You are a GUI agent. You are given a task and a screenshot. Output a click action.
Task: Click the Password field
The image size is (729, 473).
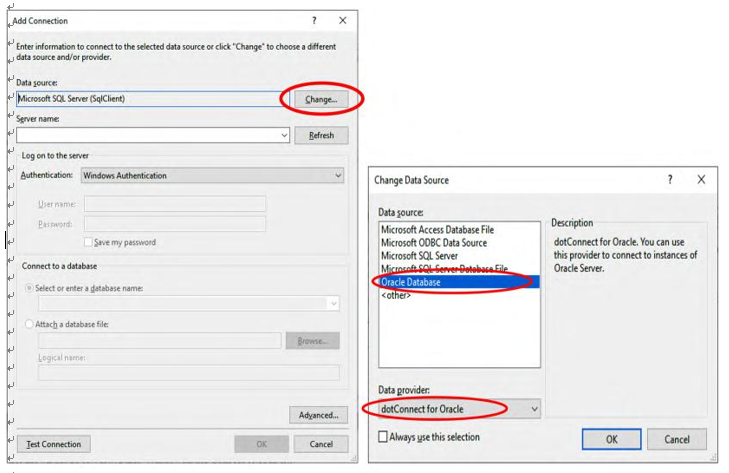pyautogui.click(x=175, y=224)
